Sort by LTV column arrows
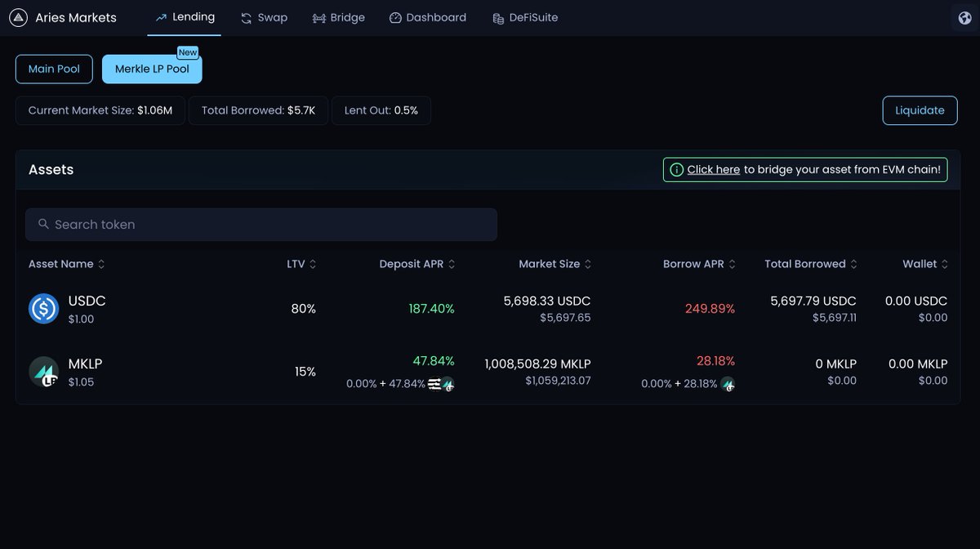This screenshot has height=549, width=980. 313,264
